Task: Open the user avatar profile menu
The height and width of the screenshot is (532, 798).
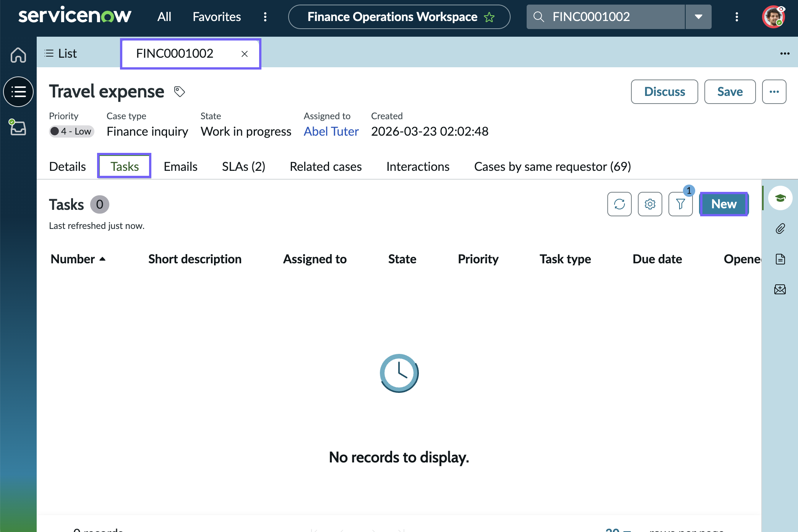Action: point(774,17)
